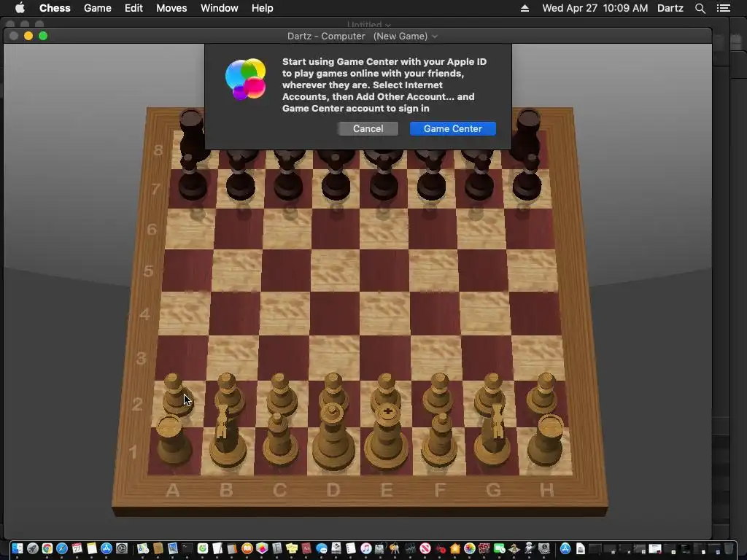Image resolution: width=747 pixels, height=560 pixels.
Task: Click the eject icon in menu bar
Action: 525,8
